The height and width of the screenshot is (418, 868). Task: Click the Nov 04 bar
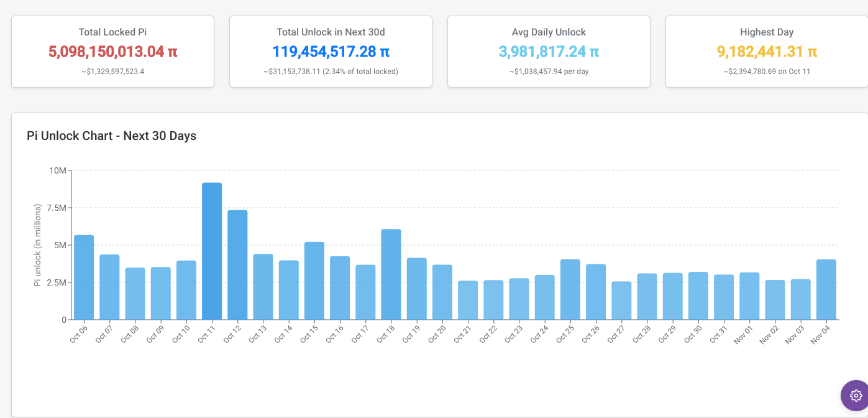click(826, 289)
